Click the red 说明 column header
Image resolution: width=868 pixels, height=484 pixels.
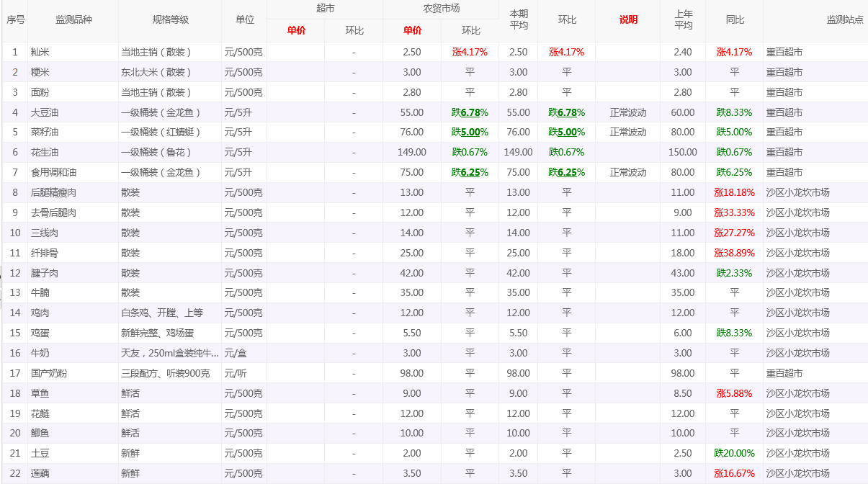point(628,20)
